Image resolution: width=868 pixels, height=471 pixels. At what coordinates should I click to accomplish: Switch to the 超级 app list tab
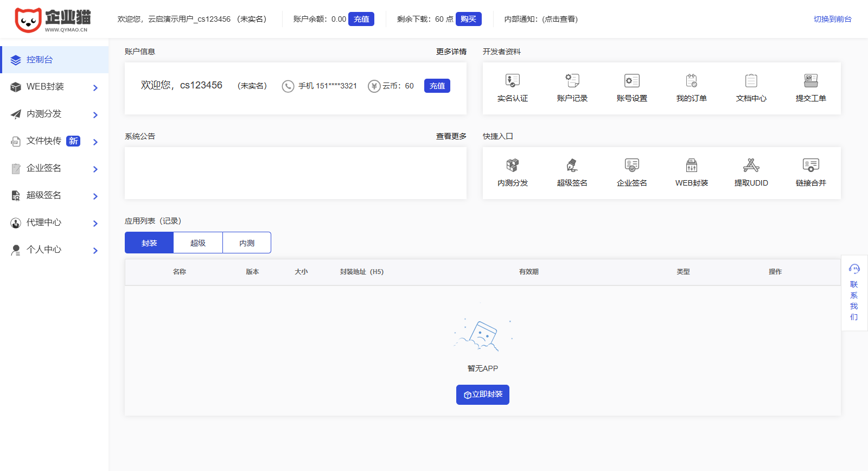tap(198, 243)
